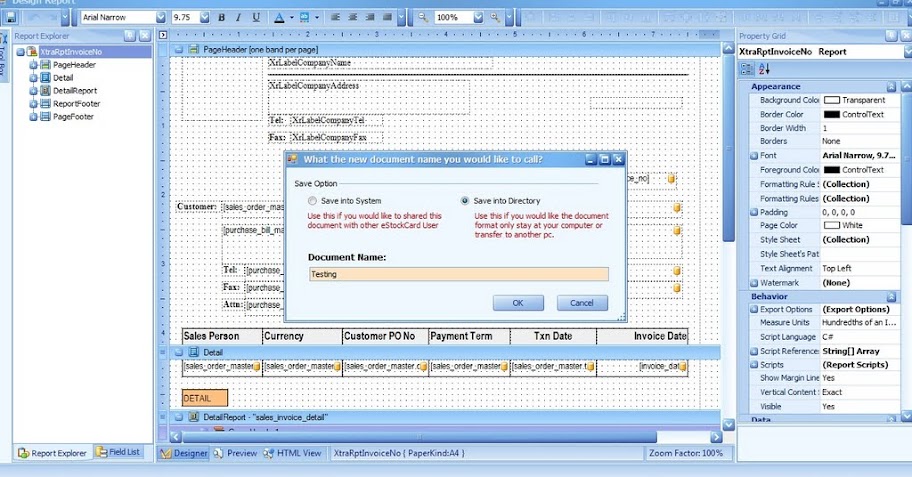
Task: Open the Field List tab
Action: (118, 452)
